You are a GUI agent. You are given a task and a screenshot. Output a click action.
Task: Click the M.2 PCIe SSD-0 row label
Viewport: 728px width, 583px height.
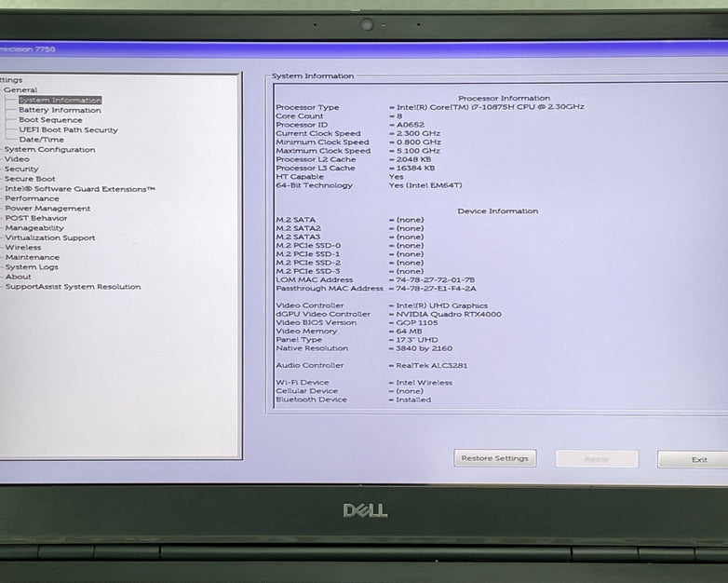(308, 245)
